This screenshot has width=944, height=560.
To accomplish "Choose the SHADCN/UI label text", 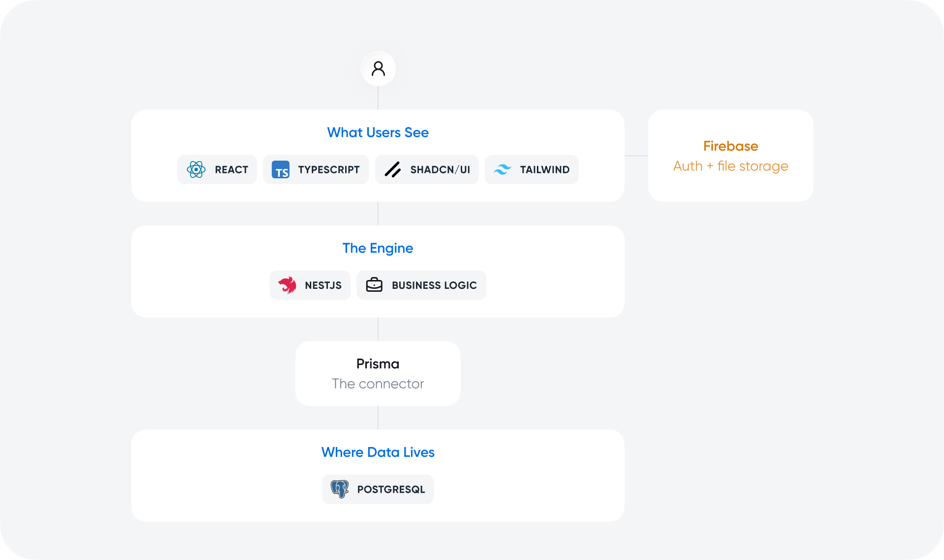I will click(440, 170).
